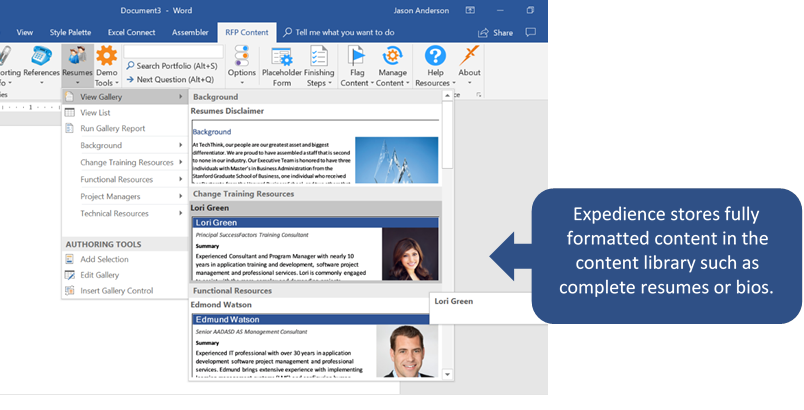Click the Share button
This screenshot has width=804, height=410.
tap(496, 32)
